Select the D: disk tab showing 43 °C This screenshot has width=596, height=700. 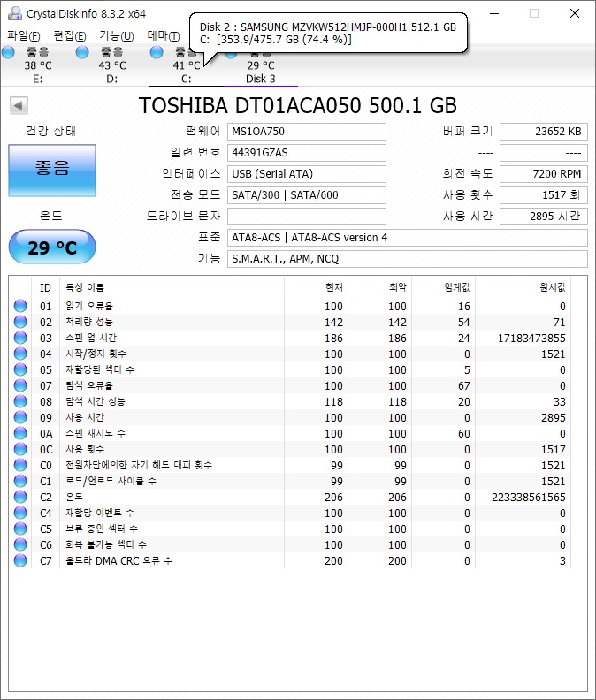click(x=112, y=65)
